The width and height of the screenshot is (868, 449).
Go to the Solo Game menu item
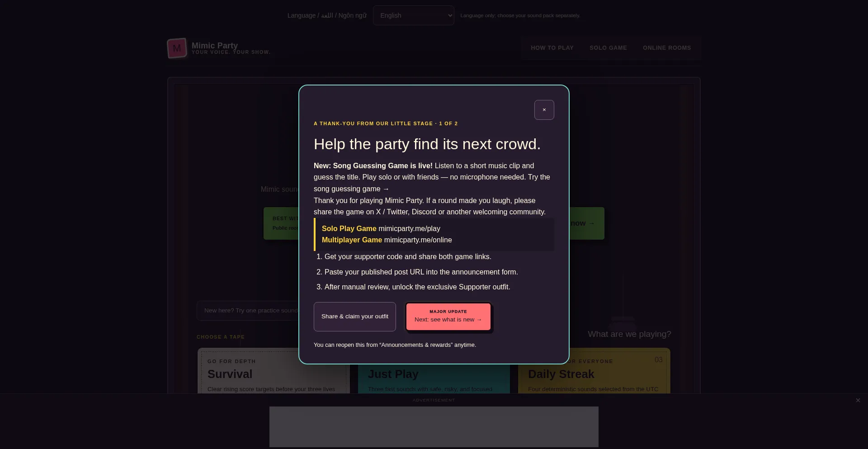608,48
